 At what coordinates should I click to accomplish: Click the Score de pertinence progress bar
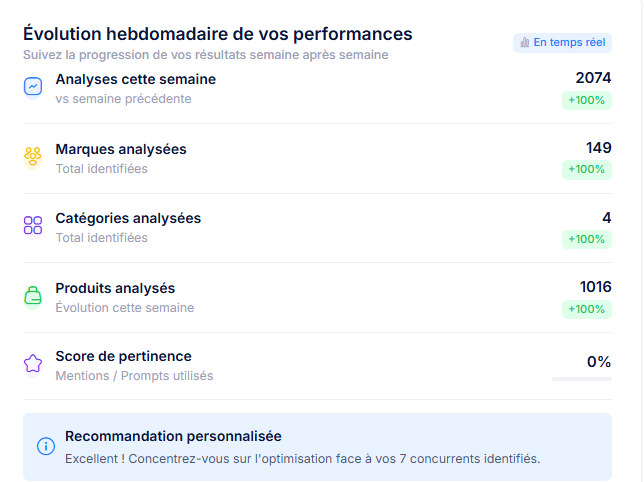point(581,379)
